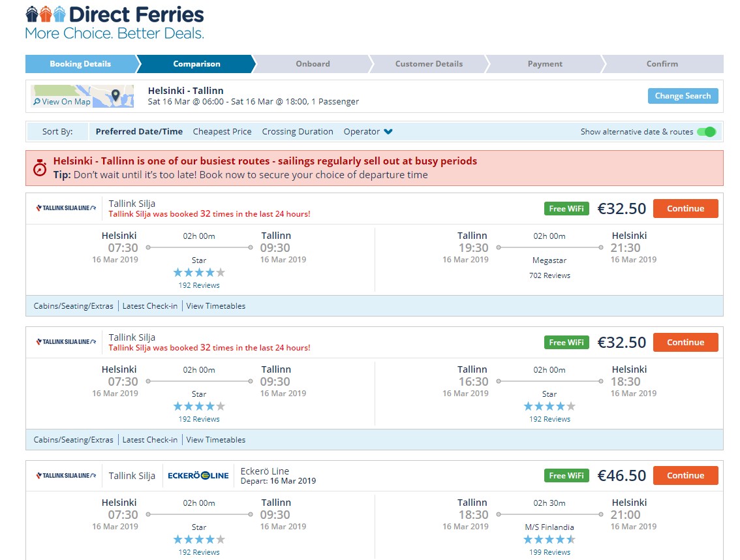Select the Customer Details step
740x560 pixels.
429,64
